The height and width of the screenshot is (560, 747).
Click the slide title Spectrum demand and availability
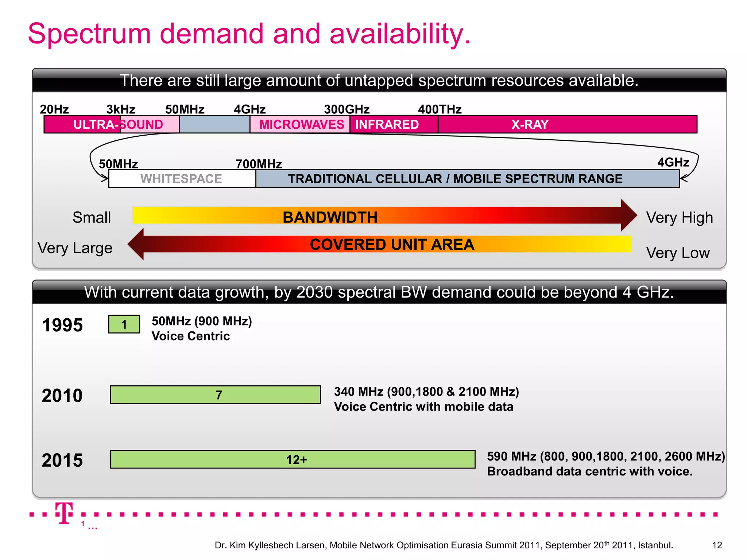tap(249, 34)
